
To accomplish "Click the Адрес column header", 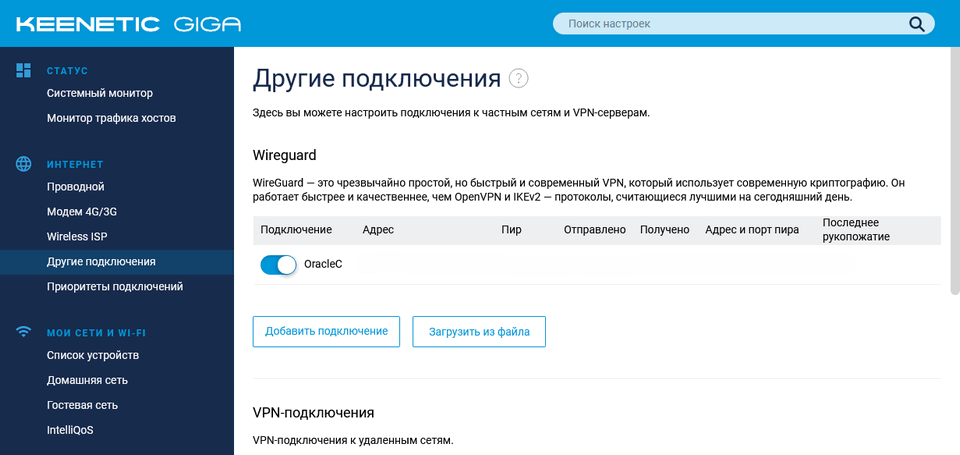I will pyautogui.click(x=378, y=230).
